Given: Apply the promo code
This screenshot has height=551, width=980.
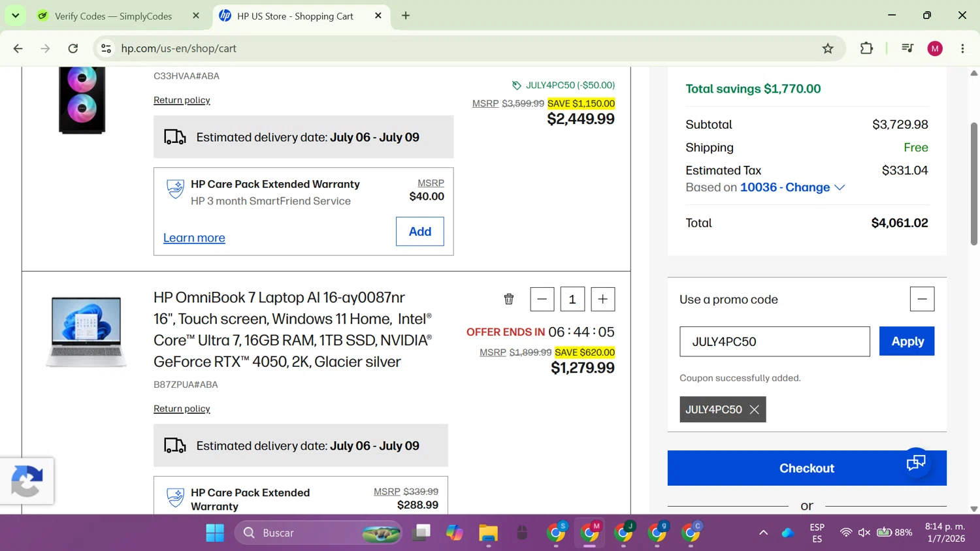Looking at the screenshot, I should click(x=907, y=341).
